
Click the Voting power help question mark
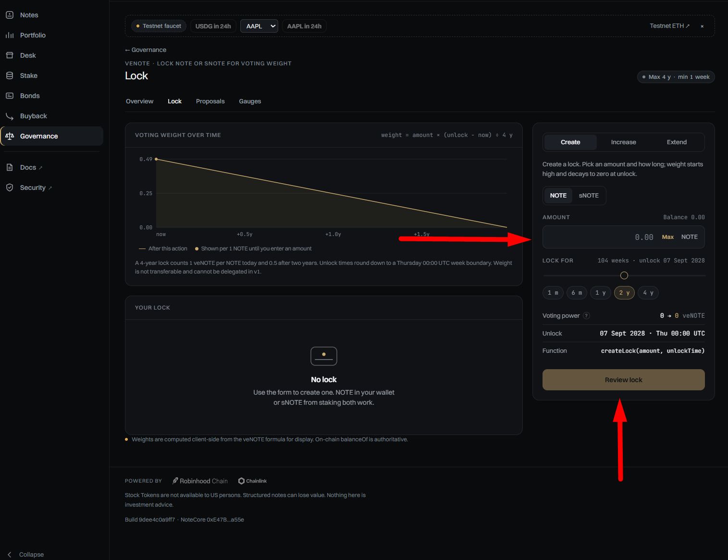[586, 316]
